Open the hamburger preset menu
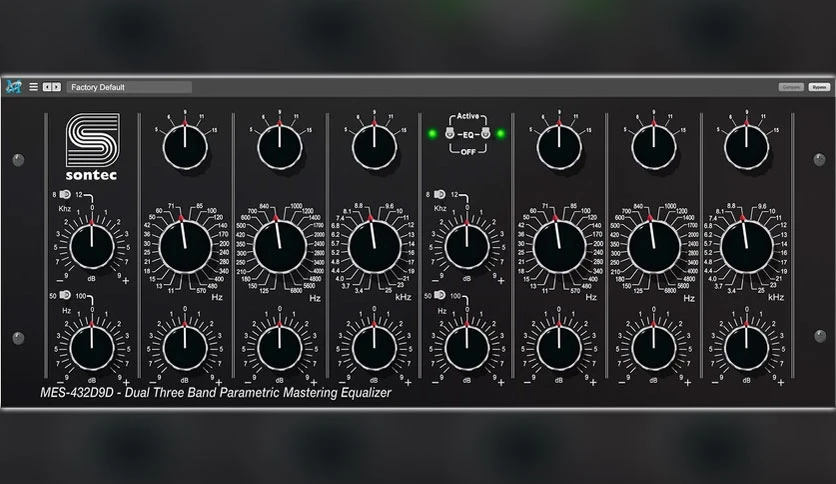The width and height of the screenshot is (836, 484). pos(33,87)
